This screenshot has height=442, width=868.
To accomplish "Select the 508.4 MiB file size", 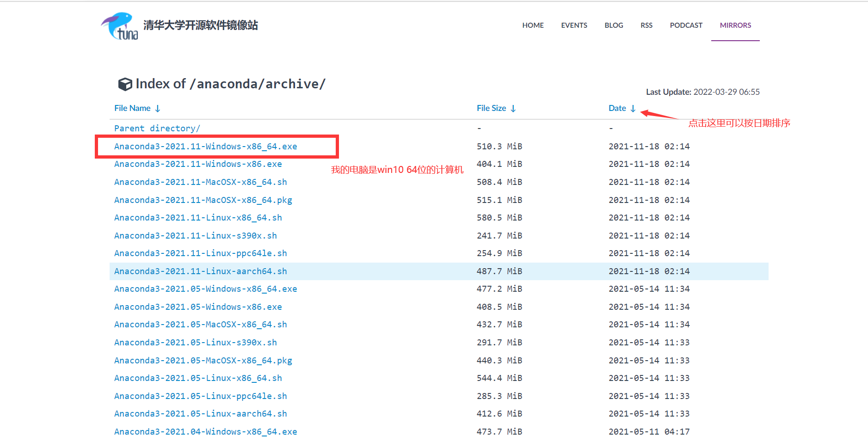I will click(499, 182).
